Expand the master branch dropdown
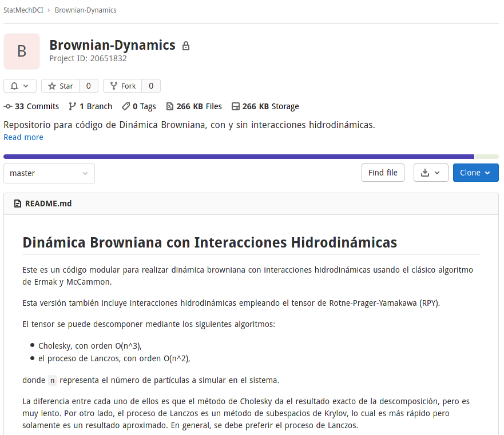Image resolution: width=504 pixels, height=435 pixels. coord(49,173)
